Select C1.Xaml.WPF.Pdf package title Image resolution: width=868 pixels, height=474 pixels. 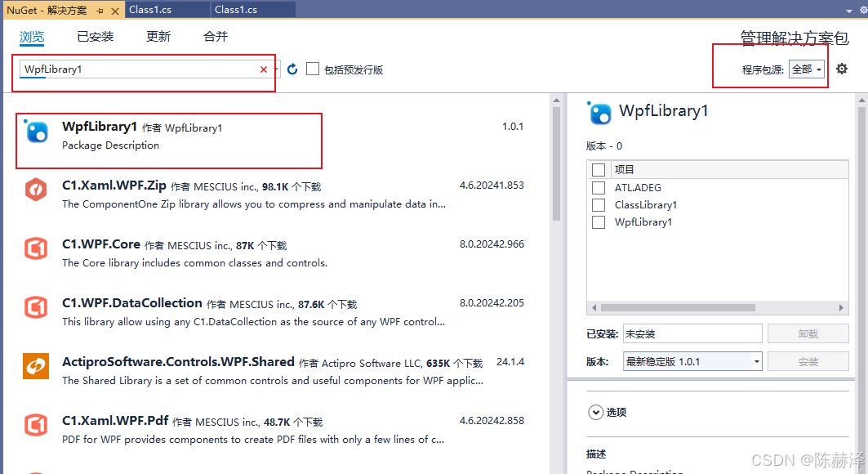click(115, 420)
